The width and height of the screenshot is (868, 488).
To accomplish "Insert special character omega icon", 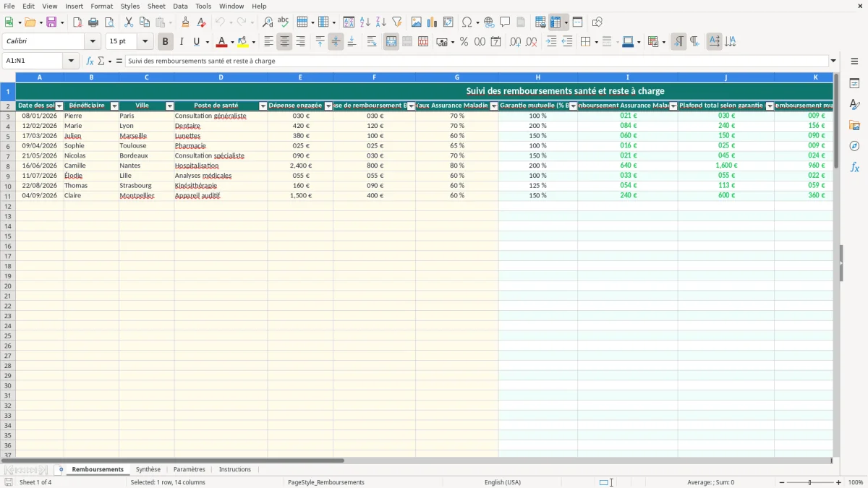I will click(x=467, y=22).
